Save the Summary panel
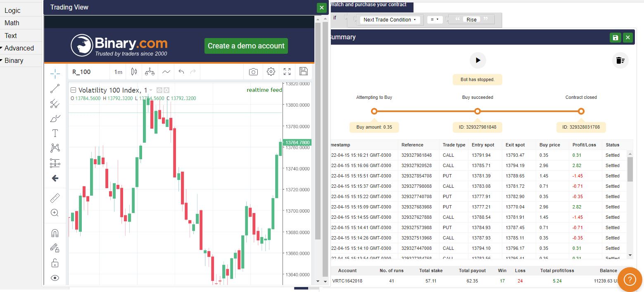This screenshot has width=644, height=292. 615,37
